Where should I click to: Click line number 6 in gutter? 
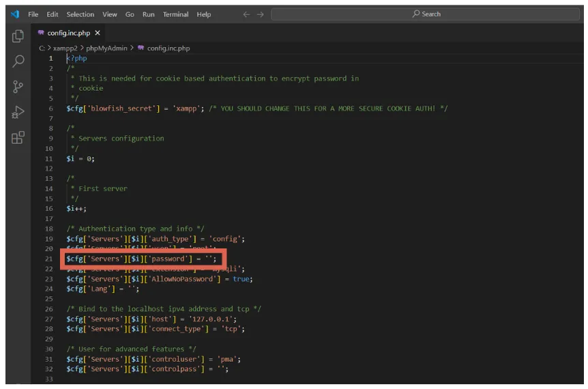[51, 109]
